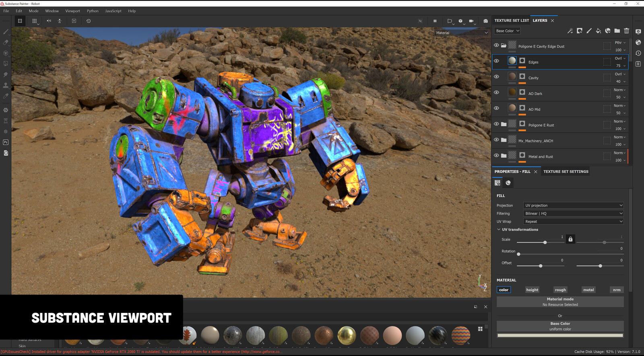Open the Material viewport mode dropdown
The width and height of the screenshot is (644, 356).
coord(462,33)
